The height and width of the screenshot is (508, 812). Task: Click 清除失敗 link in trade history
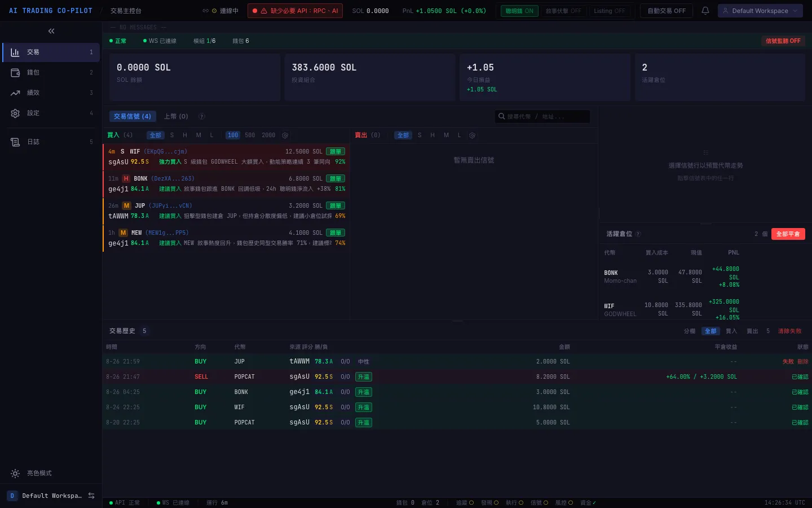(x=789, y=331)
